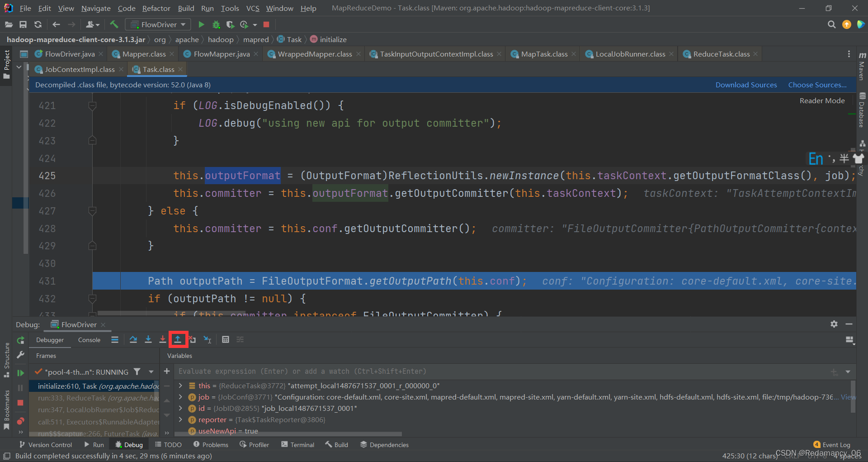Open debugger settings wrench icon
This screenshot has height=462, width=868.
click(x=20, y=355)
